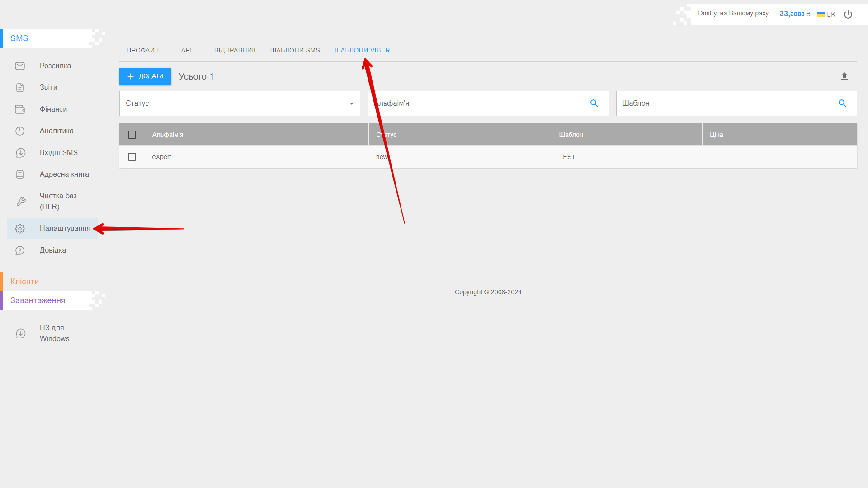The height and width of the screenshot is (488, 868).
Task: Expand the Клієнти sidebar section
Action: [x=25, y=282]
